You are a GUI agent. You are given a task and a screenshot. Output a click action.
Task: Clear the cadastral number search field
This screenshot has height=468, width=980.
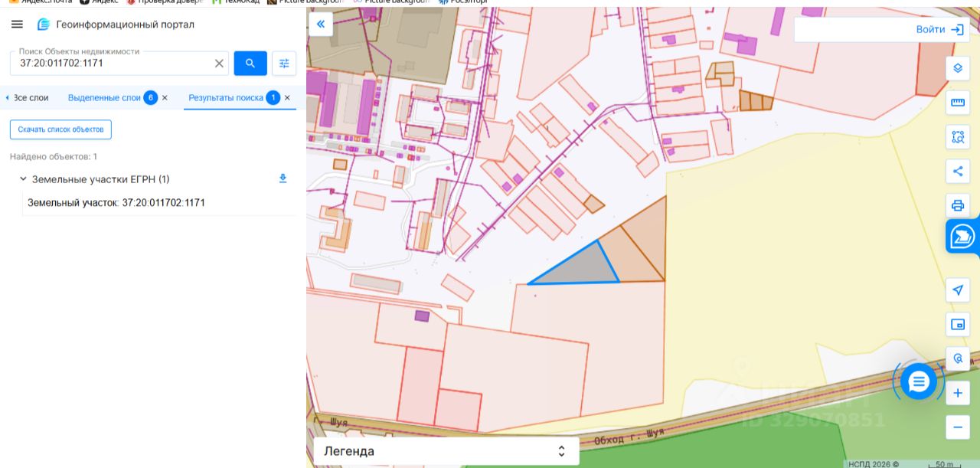[219, 64]
